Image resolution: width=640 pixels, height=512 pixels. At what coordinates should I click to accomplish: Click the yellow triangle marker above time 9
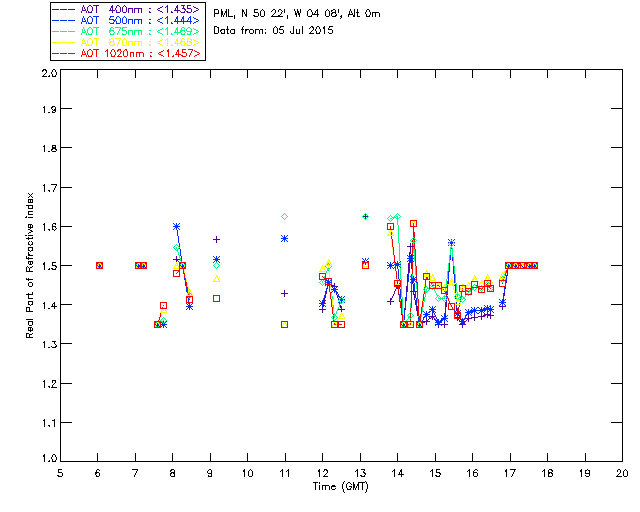[x=217, y=279]
